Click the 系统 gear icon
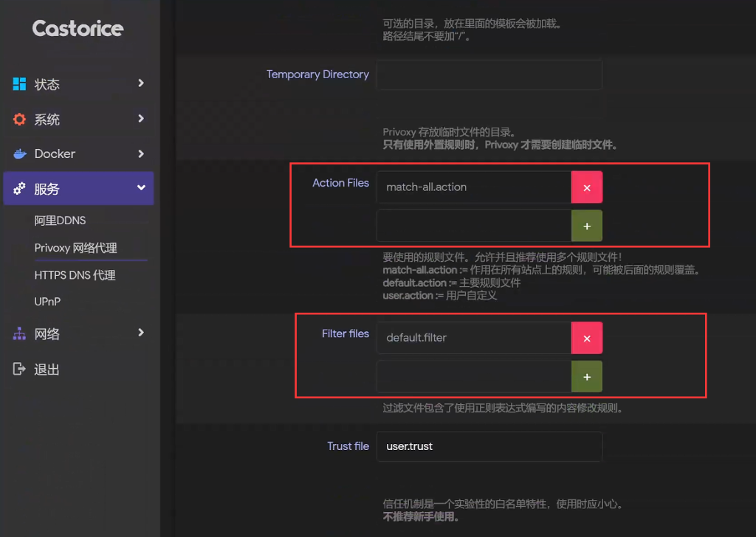The image size is (756, 537). click(x=20, y=119)
